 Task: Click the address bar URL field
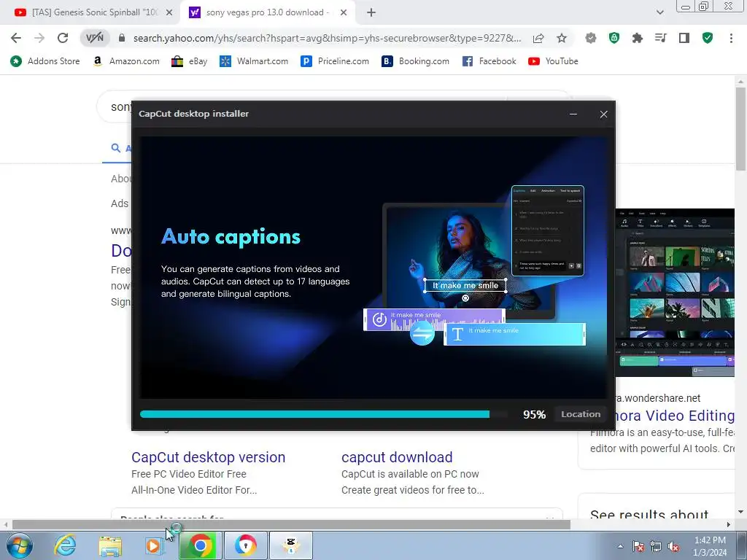click(x=326, y=38)
